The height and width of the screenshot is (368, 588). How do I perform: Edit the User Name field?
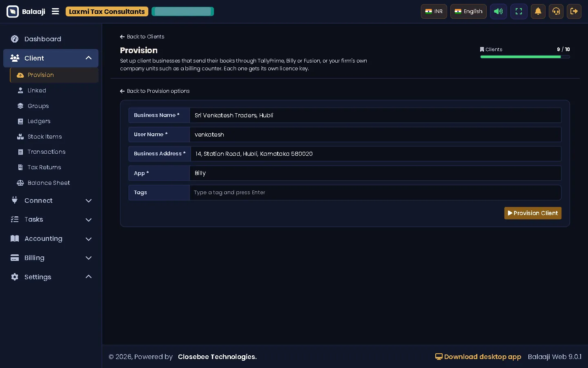375,135
